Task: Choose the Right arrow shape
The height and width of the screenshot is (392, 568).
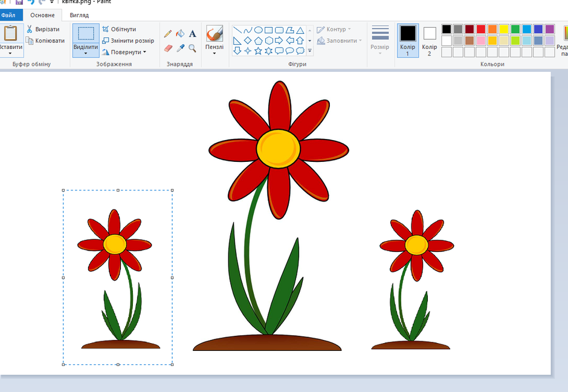Action: [279, 40]
